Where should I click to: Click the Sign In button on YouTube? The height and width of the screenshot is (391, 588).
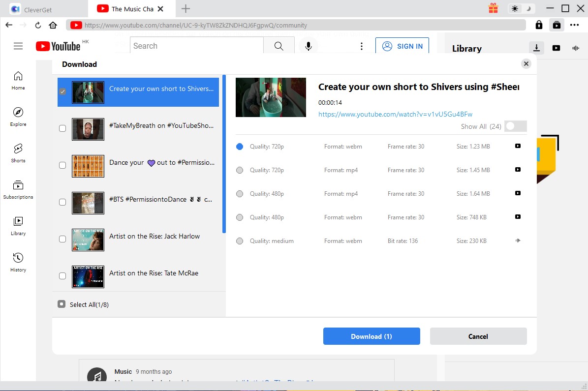pyautogui.click(x=402, y=46)
